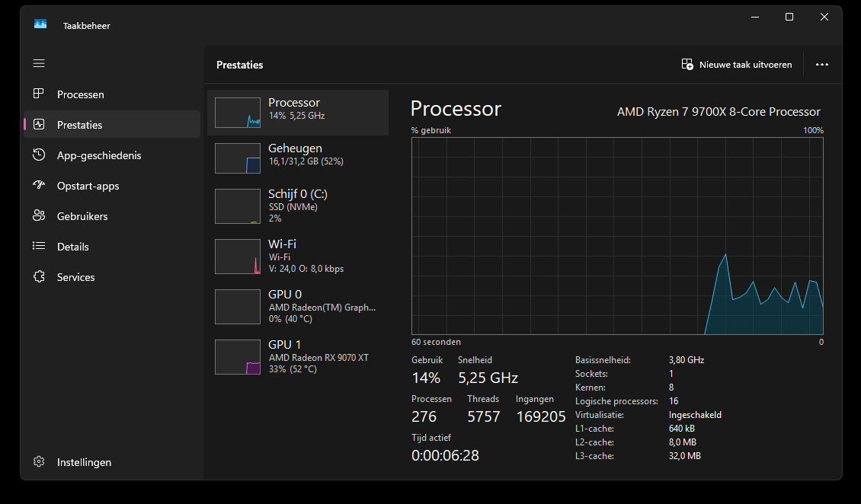Screen dimensions: 861x504
Task: Click the Prestaties pulse icon
Action: pyautogui.click(x=39, y=124)
